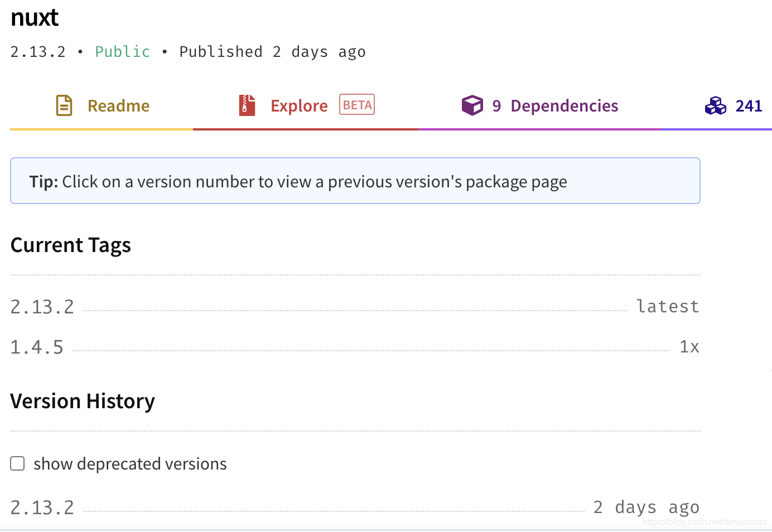Image resolution: width=772 pixels, height=532 pixels.
Task: Click the 'Public' package label
Action: coord(123,52)
